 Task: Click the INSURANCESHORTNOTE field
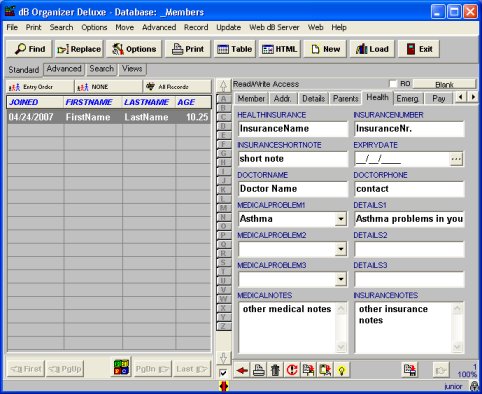tap(293, 159)
